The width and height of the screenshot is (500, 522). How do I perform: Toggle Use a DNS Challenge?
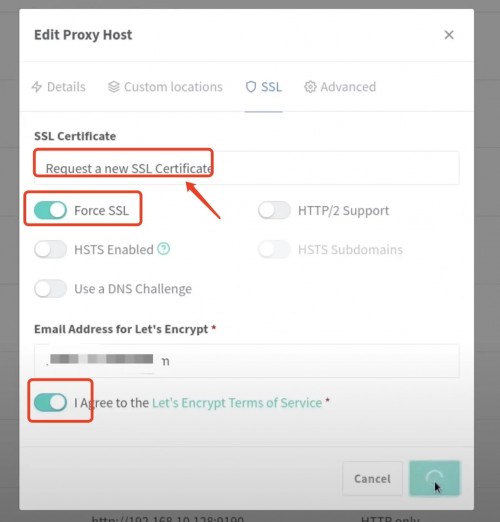click(x=50, y=288)
